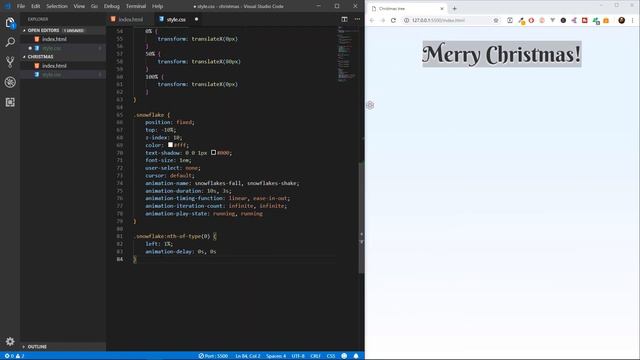
Task: Select the Christmas tree browser tab
Action: click(x=407, y=9)
